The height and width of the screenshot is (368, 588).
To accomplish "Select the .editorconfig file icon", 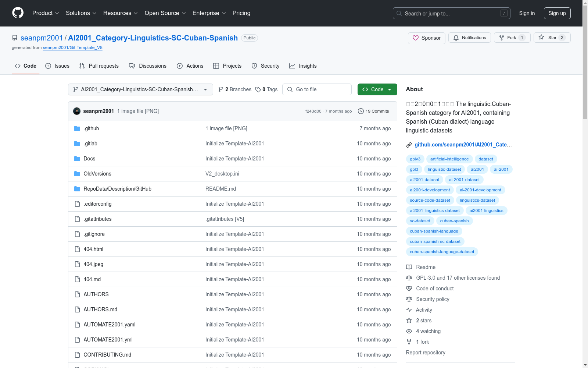I will point(77,204).
